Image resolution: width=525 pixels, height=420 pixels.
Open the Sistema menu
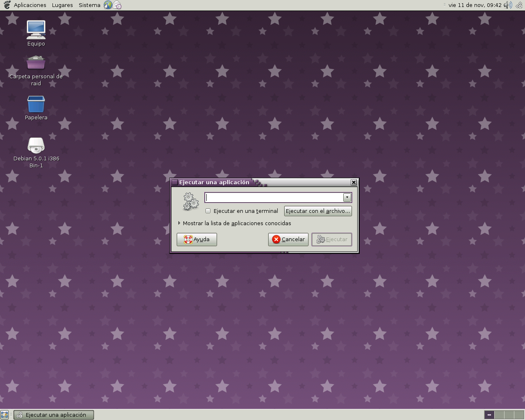click(89, 5)
